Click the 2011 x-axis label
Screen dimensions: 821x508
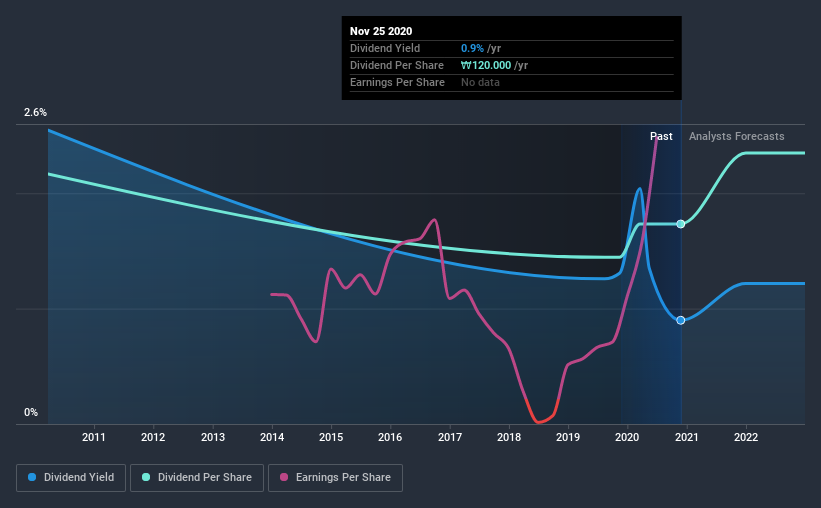pyautogui.click(x=94, y=437)
